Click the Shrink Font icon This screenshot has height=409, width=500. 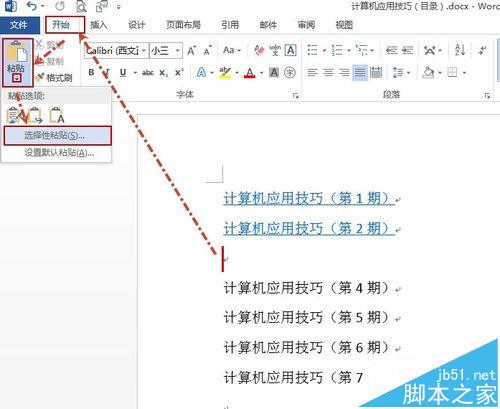[x=208, y=51]
